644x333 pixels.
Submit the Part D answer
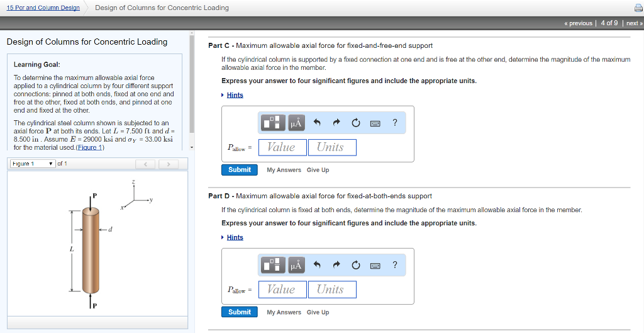tap(240, 312)
